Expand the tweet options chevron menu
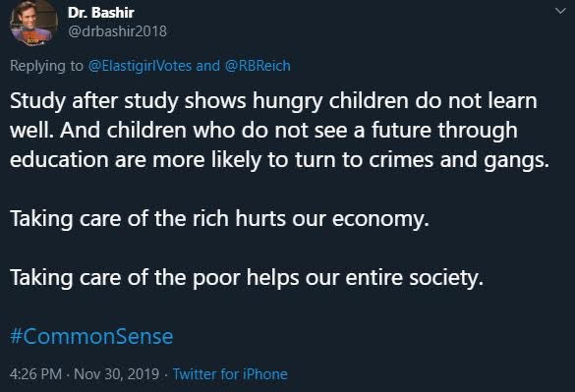Screen dimensions: 575x392 click(560, 11)
